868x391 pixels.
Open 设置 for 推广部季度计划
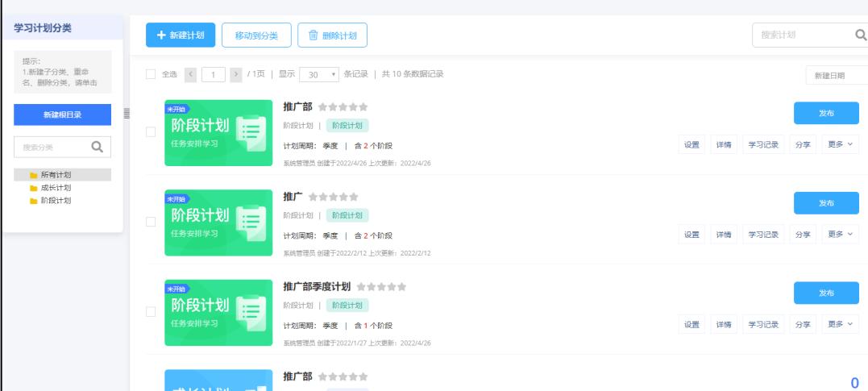692,325
